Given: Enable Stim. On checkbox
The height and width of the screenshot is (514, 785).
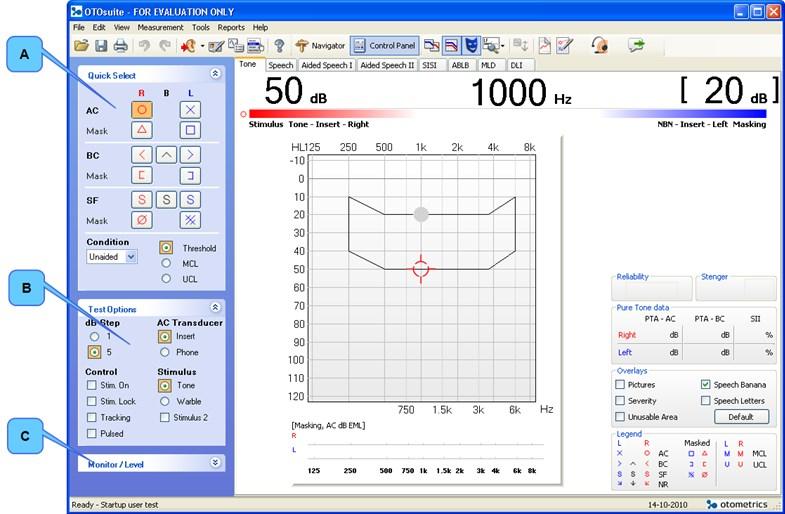Looking at the screenshot, I should (92, 385).
